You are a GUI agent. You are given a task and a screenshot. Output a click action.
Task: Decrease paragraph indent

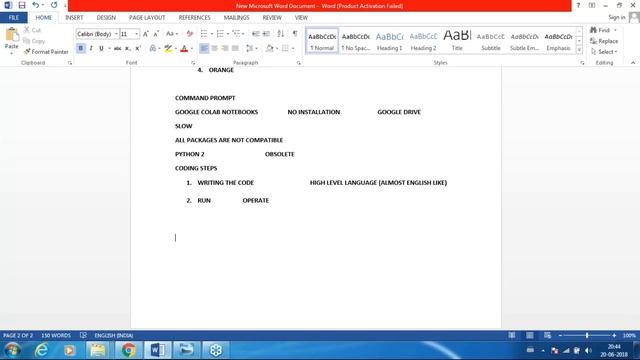point(256,34)
